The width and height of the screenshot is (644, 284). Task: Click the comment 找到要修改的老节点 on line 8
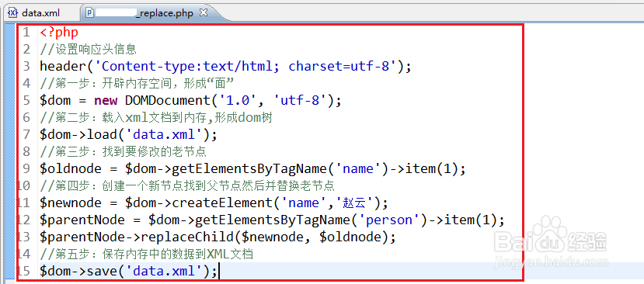[x=123, y=152]
